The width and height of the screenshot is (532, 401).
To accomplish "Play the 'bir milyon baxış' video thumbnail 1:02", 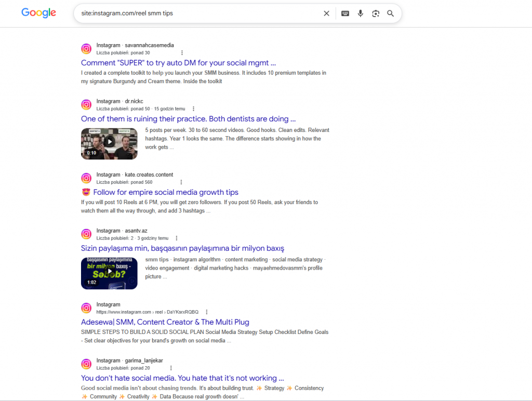I will 109,273.
